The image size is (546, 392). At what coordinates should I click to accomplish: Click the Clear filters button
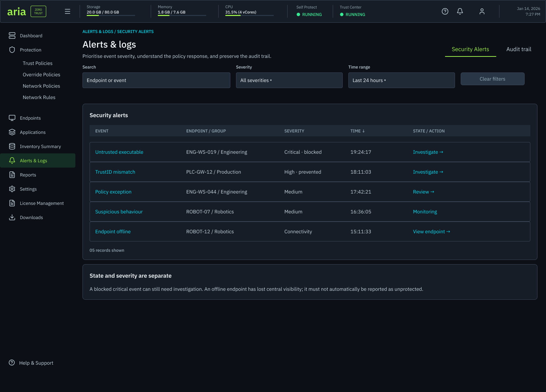[x=493, y=79]
